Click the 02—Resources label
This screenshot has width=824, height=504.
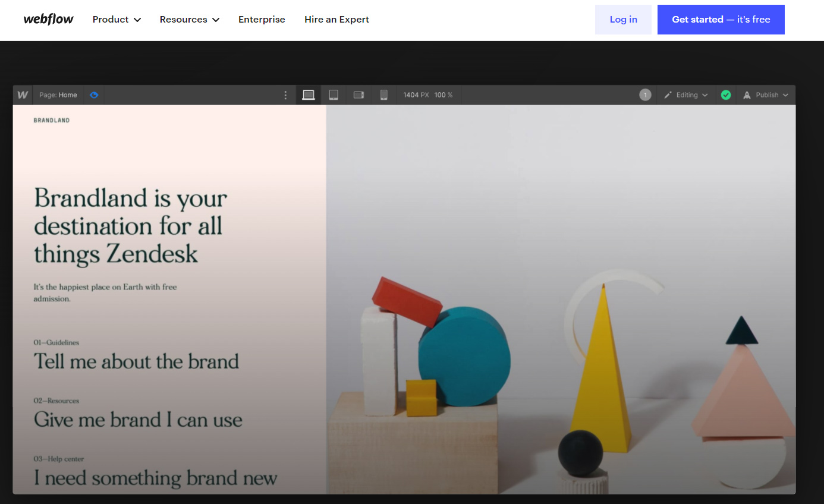click(x=56, y=401)
